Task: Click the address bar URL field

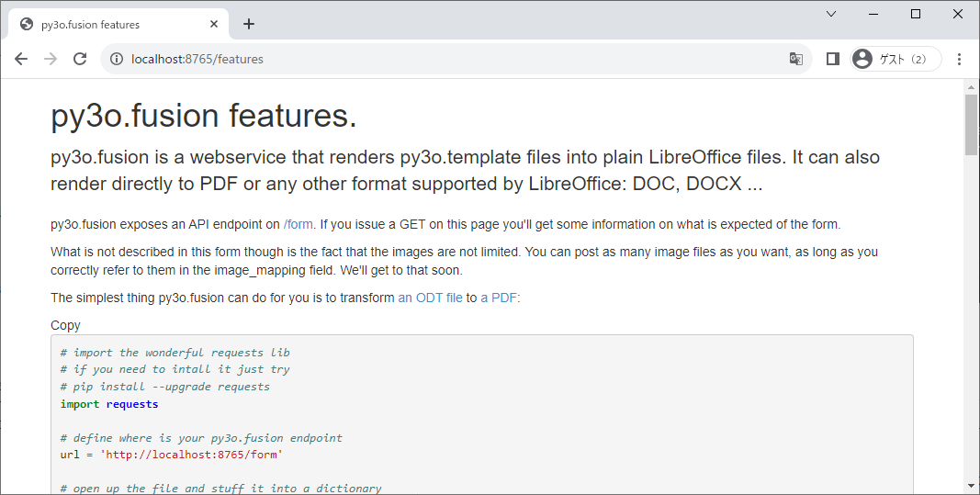Action: coord(456,59)
